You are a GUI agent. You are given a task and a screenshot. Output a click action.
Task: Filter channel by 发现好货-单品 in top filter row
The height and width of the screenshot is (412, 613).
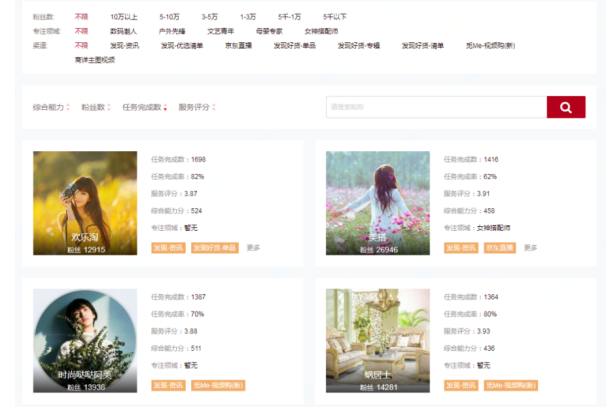294,46
